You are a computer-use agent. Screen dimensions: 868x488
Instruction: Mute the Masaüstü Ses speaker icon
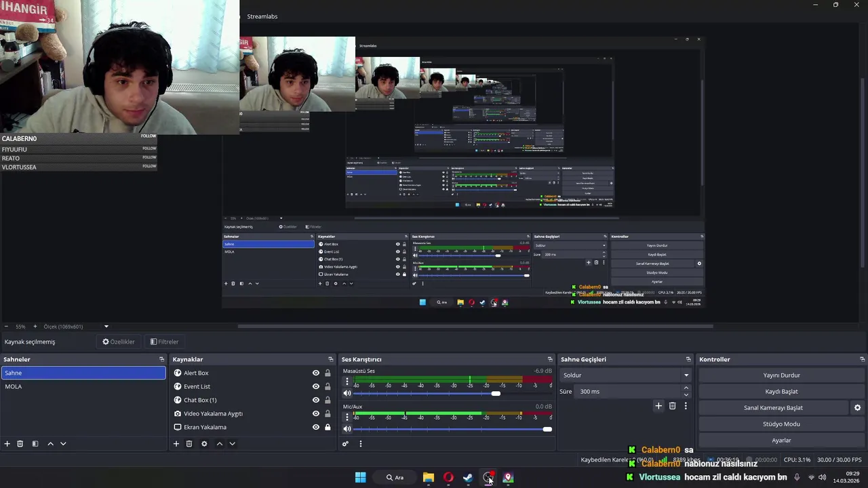[x=347, y=393]
